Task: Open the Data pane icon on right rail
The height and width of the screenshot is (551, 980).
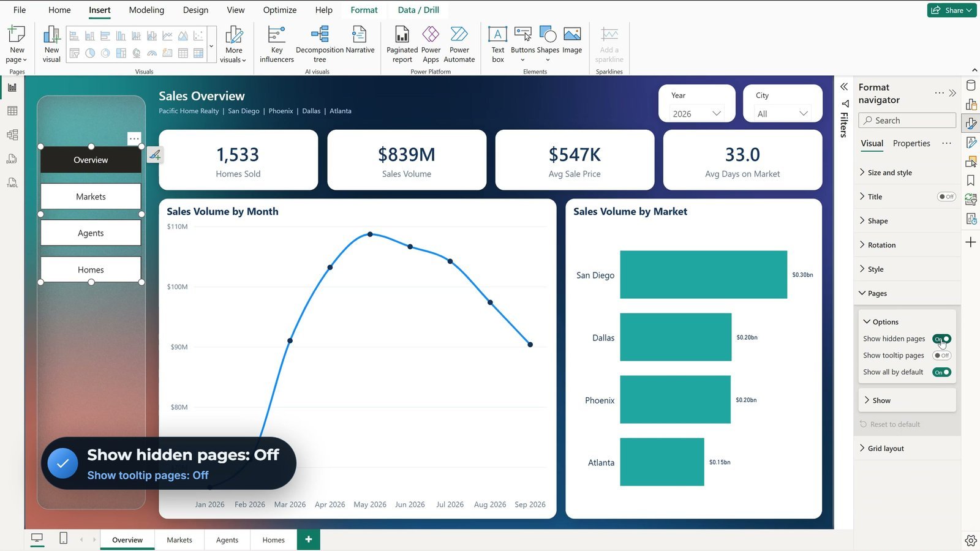Action: pyautogui.click(x=971, y=86)
